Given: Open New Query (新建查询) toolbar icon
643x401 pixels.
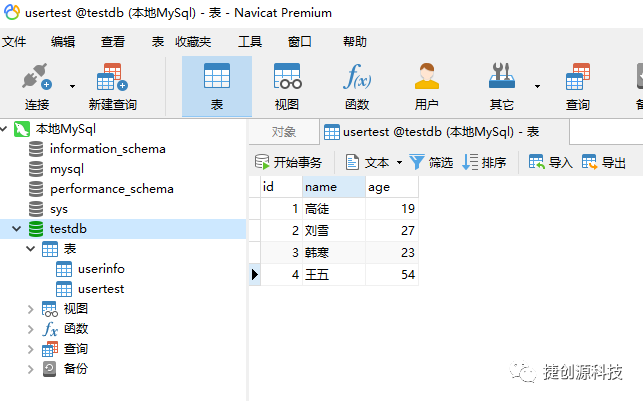Looking at the screenshot, I should [111, 78].
